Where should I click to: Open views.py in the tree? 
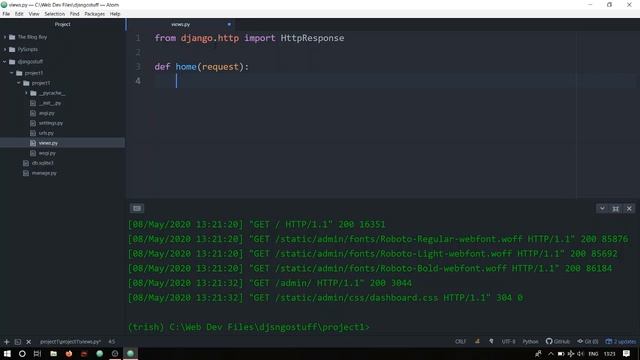click(48, 143)
